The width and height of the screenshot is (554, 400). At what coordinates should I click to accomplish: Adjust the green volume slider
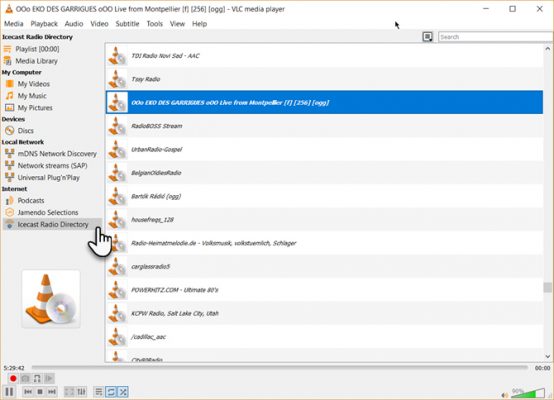coord(528,393)
